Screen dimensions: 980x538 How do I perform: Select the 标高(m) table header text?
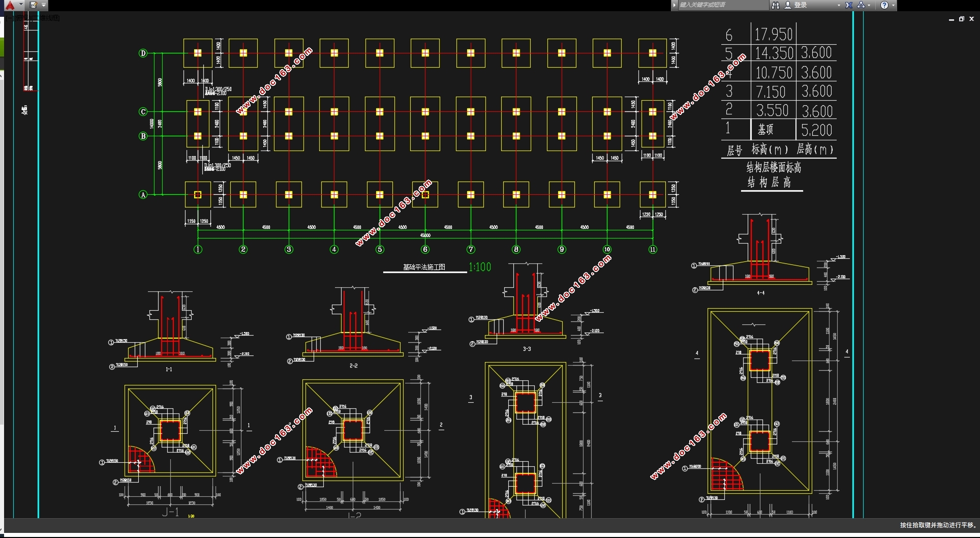pos(770,150)
